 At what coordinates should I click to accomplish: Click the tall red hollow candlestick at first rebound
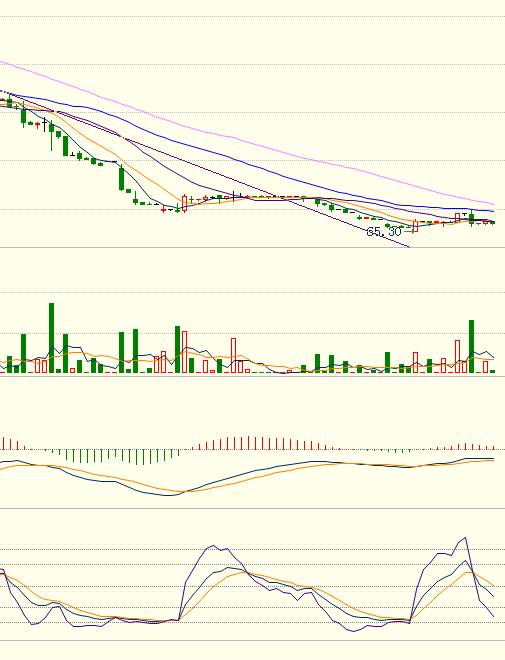(184, 203)
